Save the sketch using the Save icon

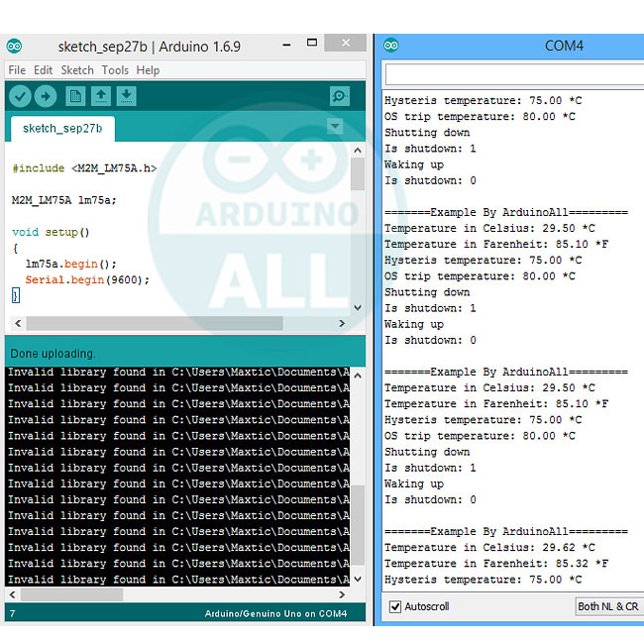(x=127, y=96)
